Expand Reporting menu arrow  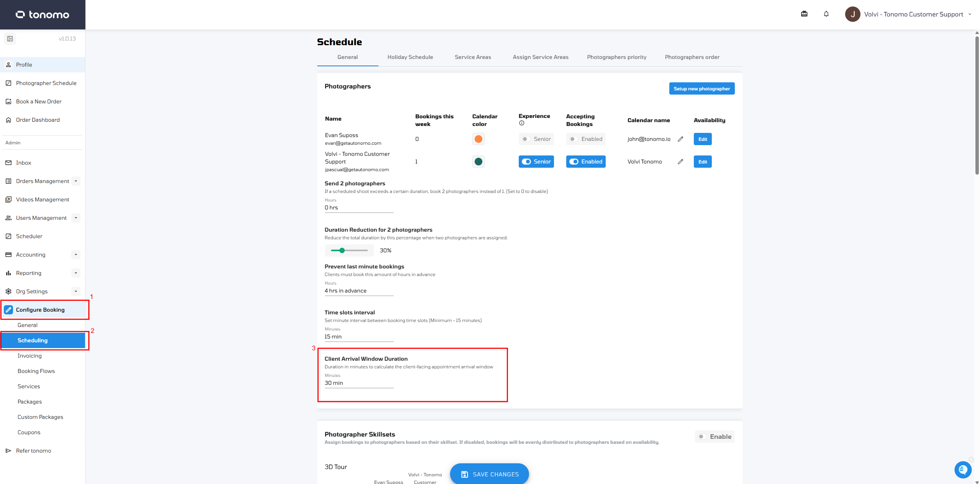point(76,273)
